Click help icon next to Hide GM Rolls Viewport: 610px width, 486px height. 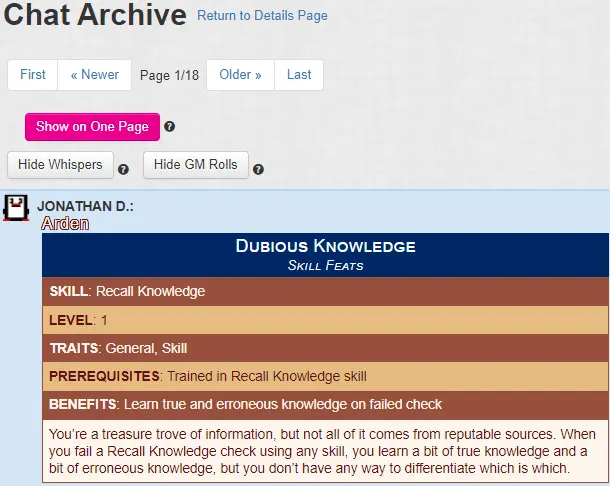(x=258, y=169)
